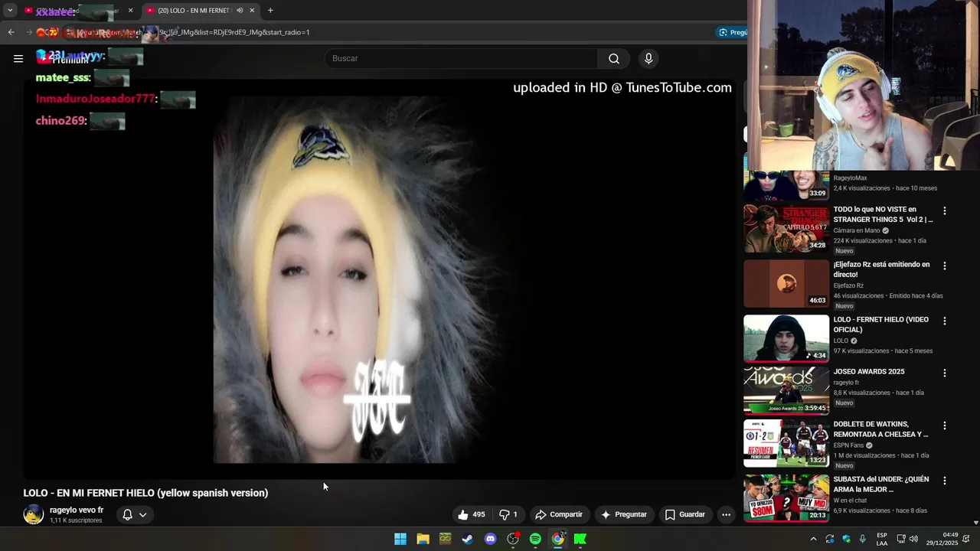Open menu for STRANGER THINGS 5 video
Screen dimensions: 980x551
tap(944, 210)
